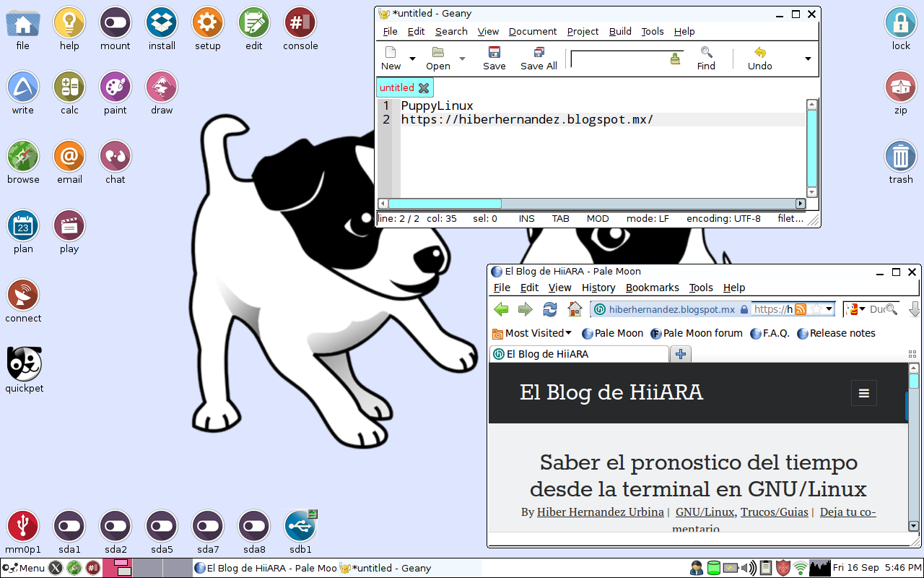Open the Pale Moon forum bookmark
The height and width of the screenshot is (578, 924).
696,333
